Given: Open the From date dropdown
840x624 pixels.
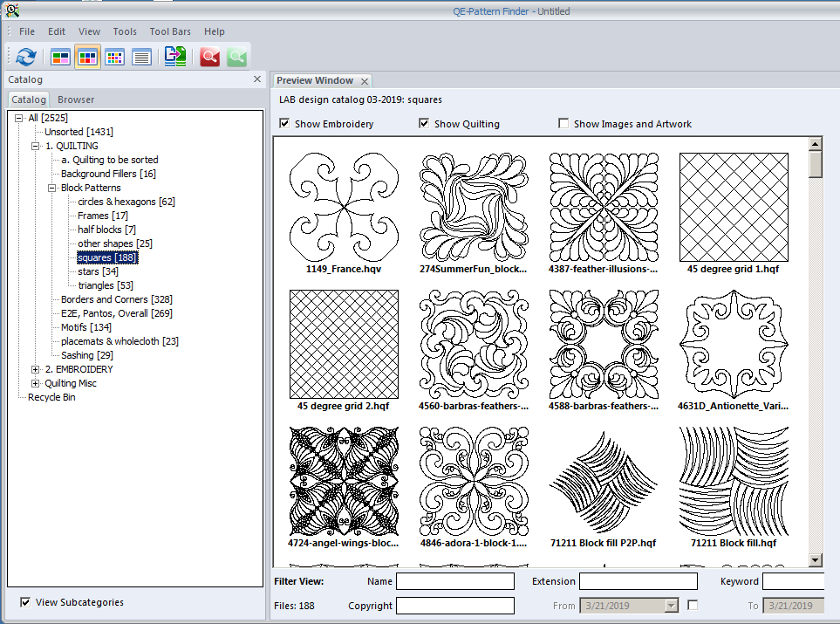Looking at the screenshot, I should pos(672,606).
